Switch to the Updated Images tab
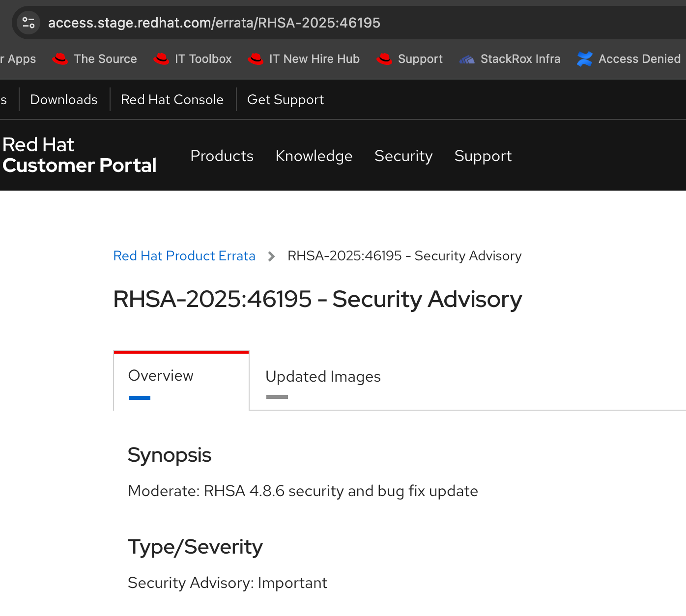The width and height of the screenshot is (686, 616). (323, 377)
